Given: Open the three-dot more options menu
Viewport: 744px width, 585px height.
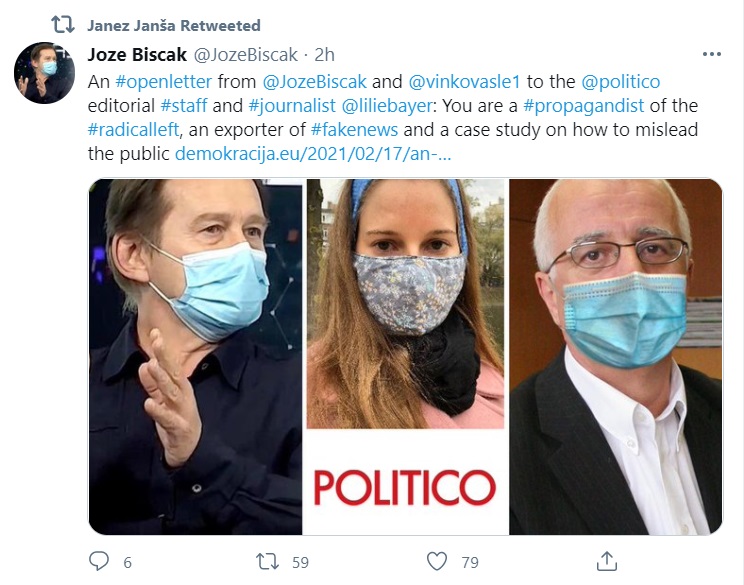Looking at the screenshot, I should click(712, 55).
